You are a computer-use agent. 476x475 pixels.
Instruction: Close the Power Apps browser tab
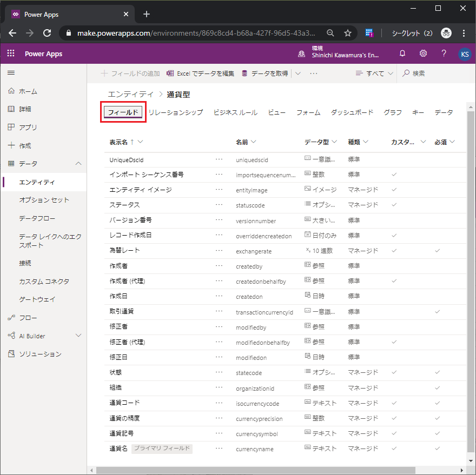126,14
